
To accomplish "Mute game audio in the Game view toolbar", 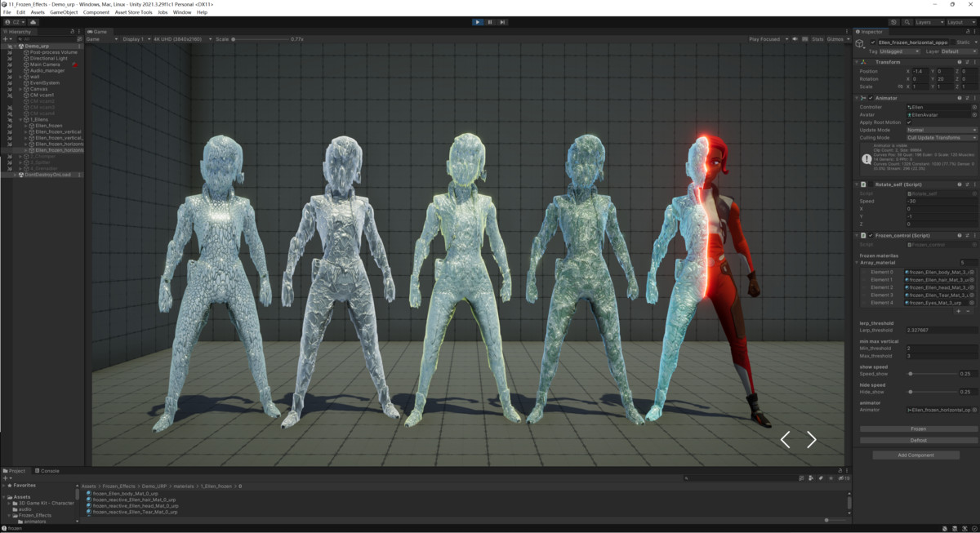I will point(795,38).
